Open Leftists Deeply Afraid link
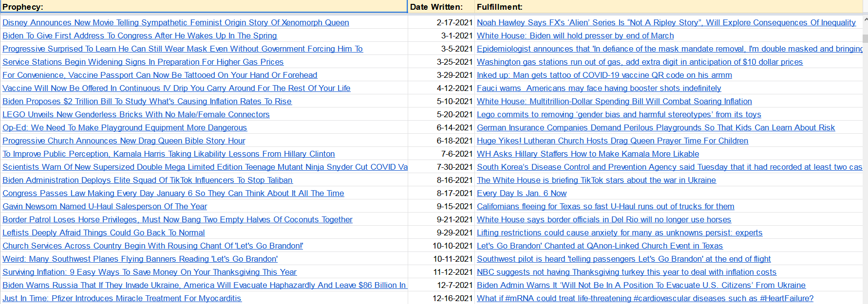This screenshot has height=304, width=868. click(x=104, y=232)
